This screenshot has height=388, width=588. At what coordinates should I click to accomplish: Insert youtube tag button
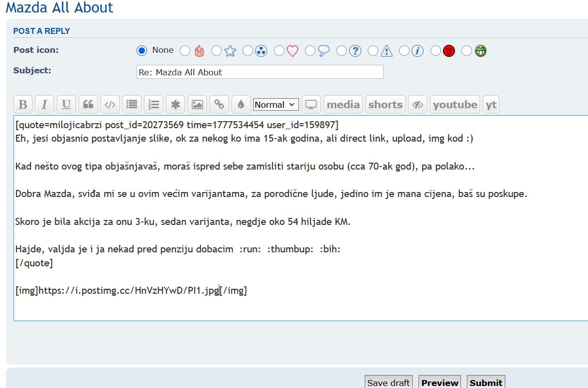[x=455, y=104]
